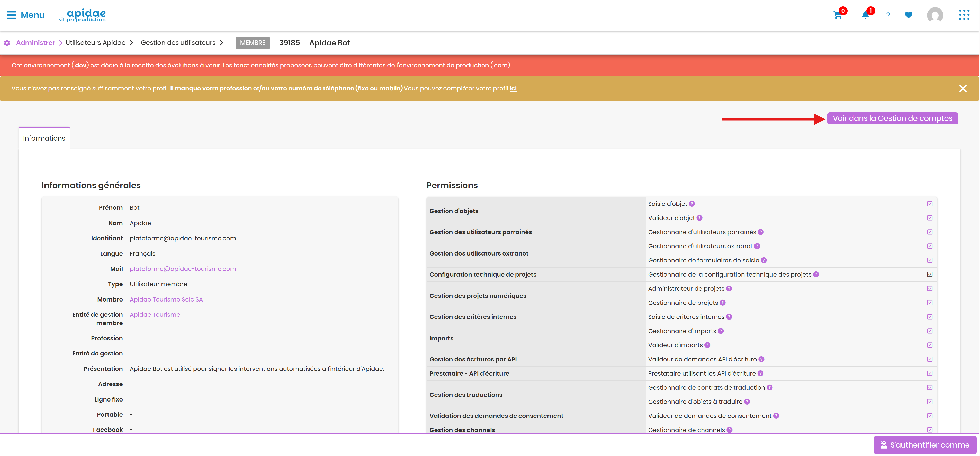Viewport: 980px width, 456px height.
Task: Click the question mark help icon
Action: tap(888, 15)
